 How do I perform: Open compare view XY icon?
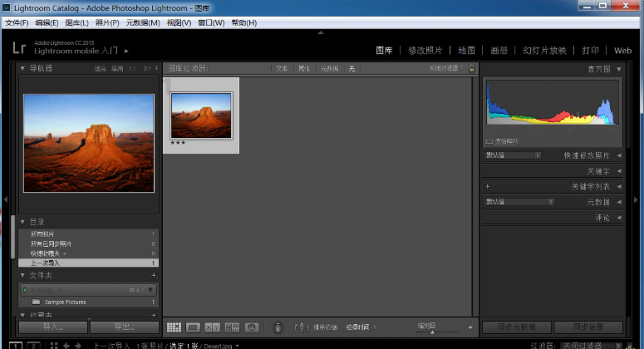213,327
